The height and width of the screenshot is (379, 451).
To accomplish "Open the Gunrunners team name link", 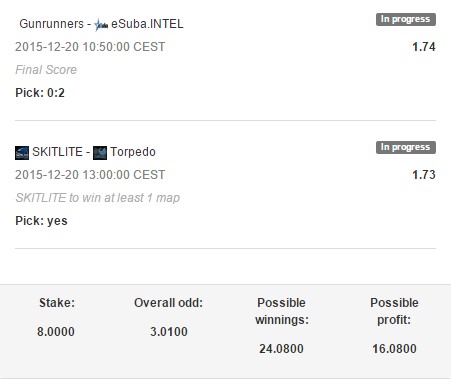I will click(x=52, y=24).
